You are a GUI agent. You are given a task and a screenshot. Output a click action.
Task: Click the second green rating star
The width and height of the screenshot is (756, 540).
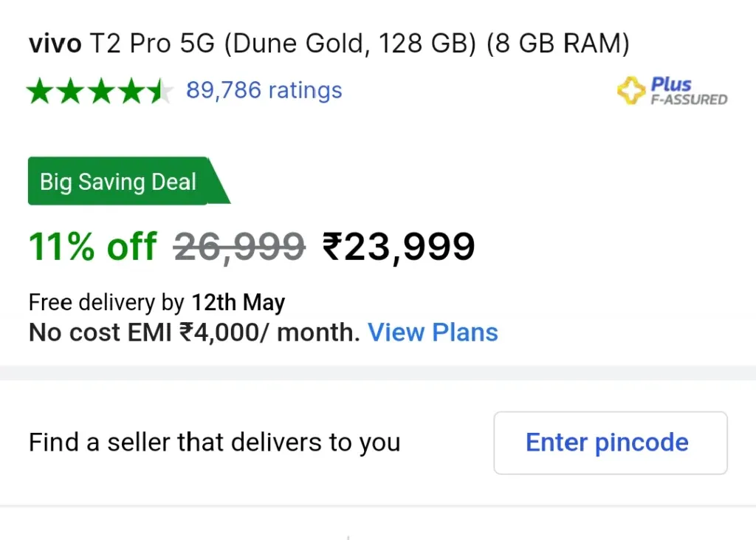point(71,91)
